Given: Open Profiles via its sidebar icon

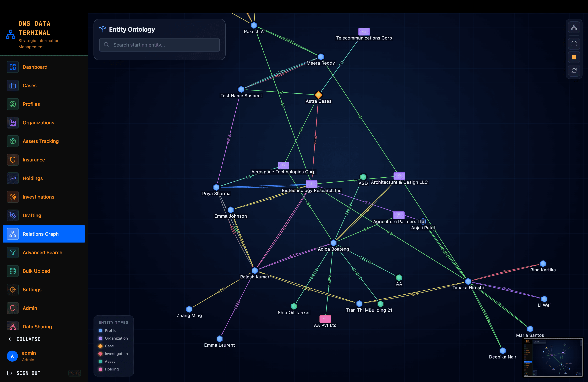Looking at the screenshot, I should click(13, 104).
